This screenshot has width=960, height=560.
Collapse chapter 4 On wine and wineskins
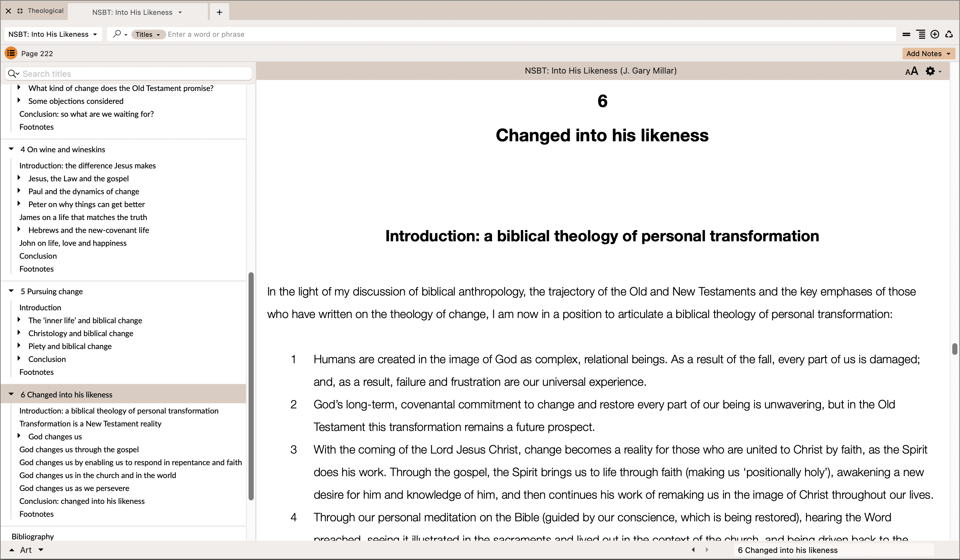pyautogui.click(x=11, y=149)
